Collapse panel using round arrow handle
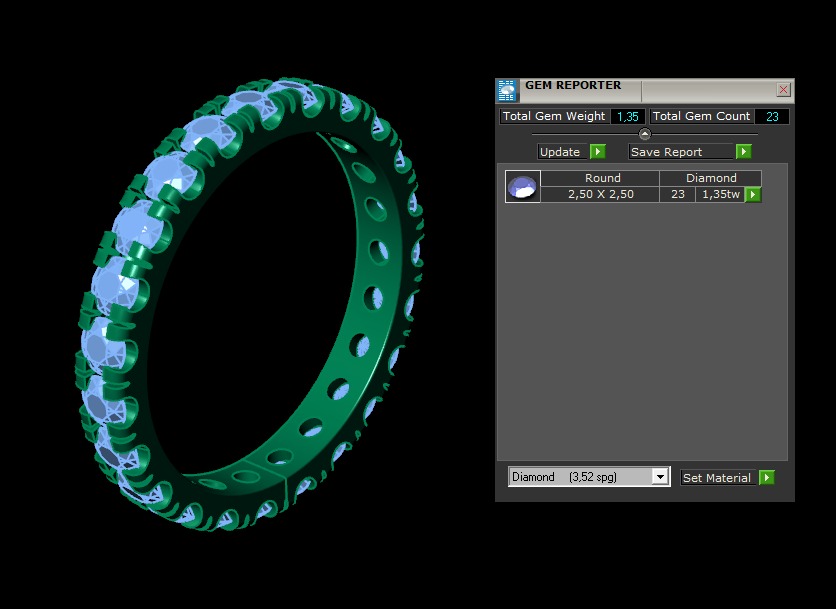 [645, 134]
